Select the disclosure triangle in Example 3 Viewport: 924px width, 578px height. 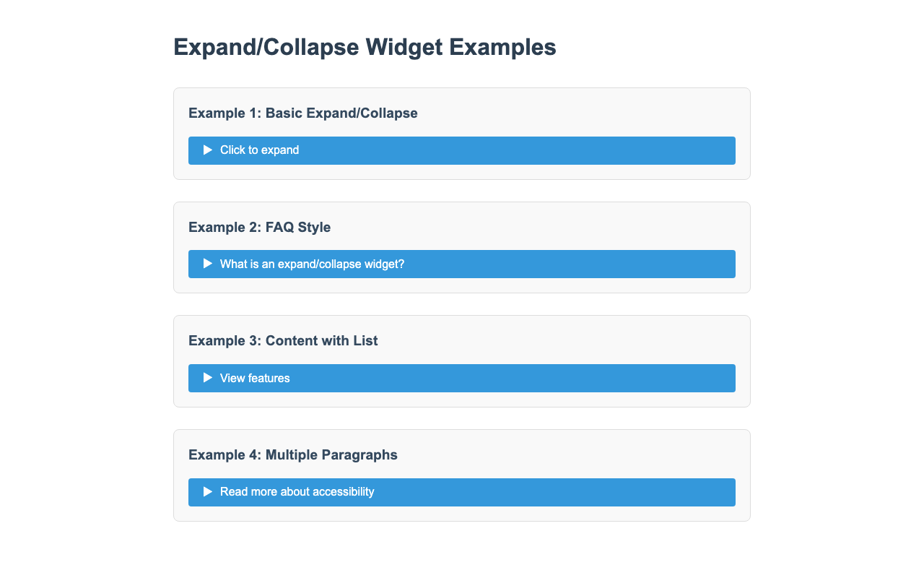coord(208,378)
